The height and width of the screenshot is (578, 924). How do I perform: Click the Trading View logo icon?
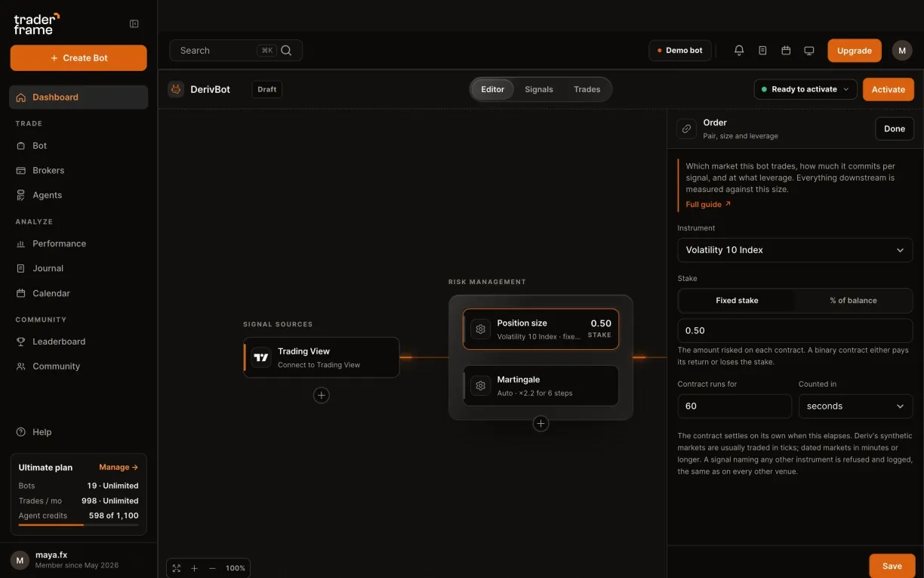[261, 357]
